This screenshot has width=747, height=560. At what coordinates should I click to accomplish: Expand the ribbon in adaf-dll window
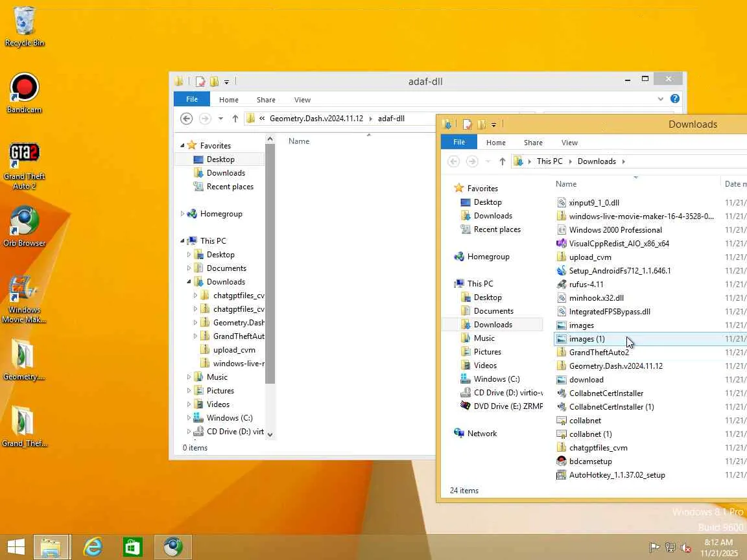660,99
